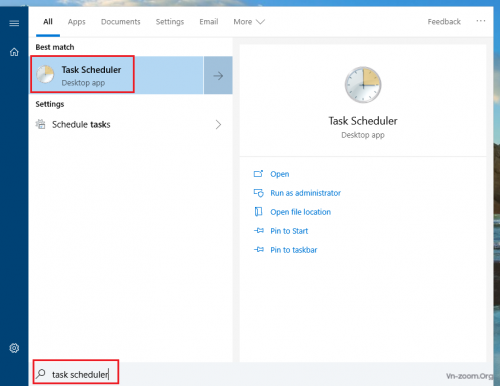
Task: Click the Open action icon
Action: (x=258, y=174)
